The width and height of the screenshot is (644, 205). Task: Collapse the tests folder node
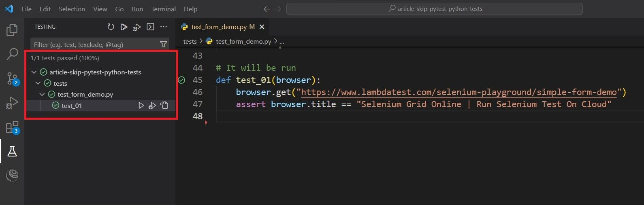pos(38,83)
